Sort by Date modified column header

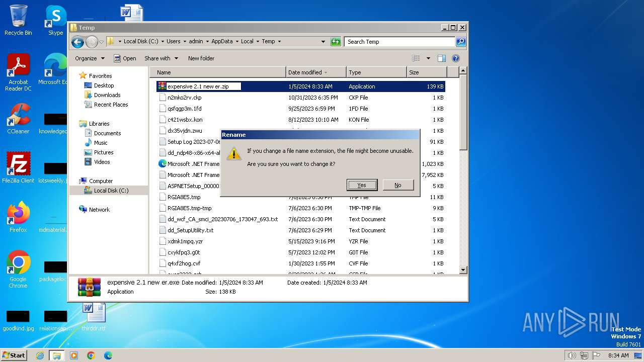click(x=316, y=72)
